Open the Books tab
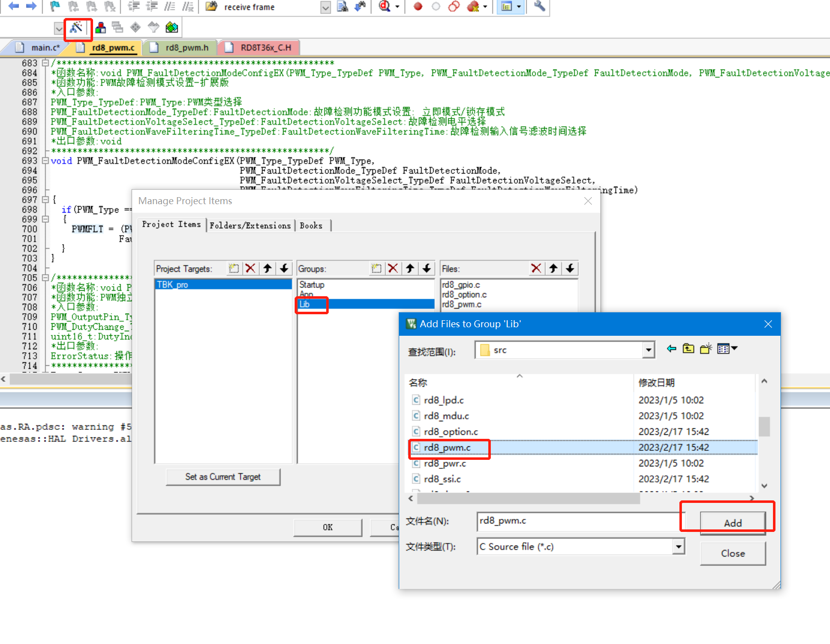 pyautogui.click(x=311, y=226)
